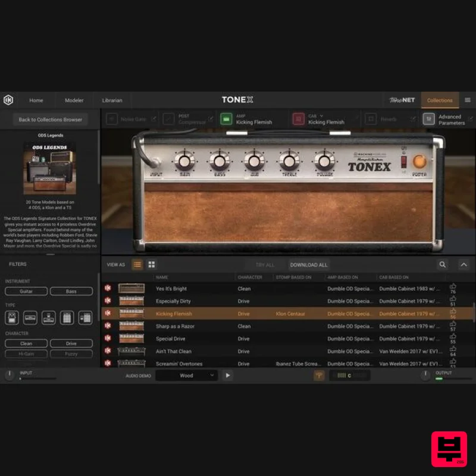Image resolution: width=476 pixels, height=476 pixels.
Task: Like the Special Drive tone
Action: pyautogui.click(x=453, y=336)
